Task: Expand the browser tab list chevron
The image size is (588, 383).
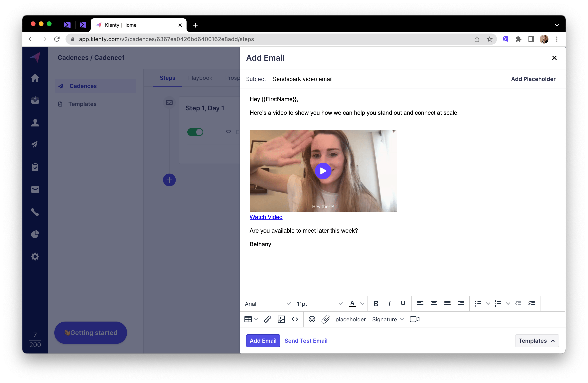Action: (557, 25)
